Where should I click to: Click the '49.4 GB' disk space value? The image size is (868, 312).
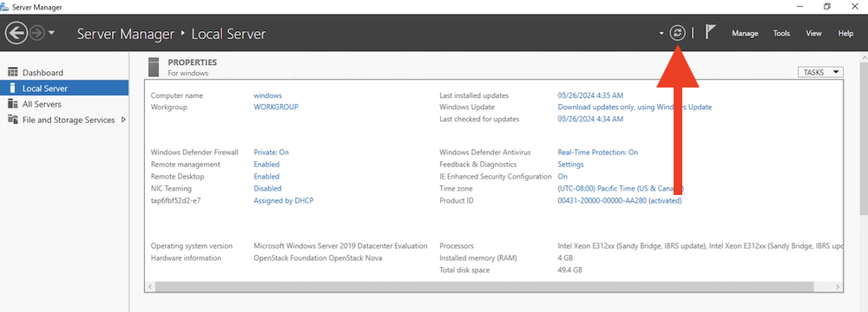tap(569, 270)
